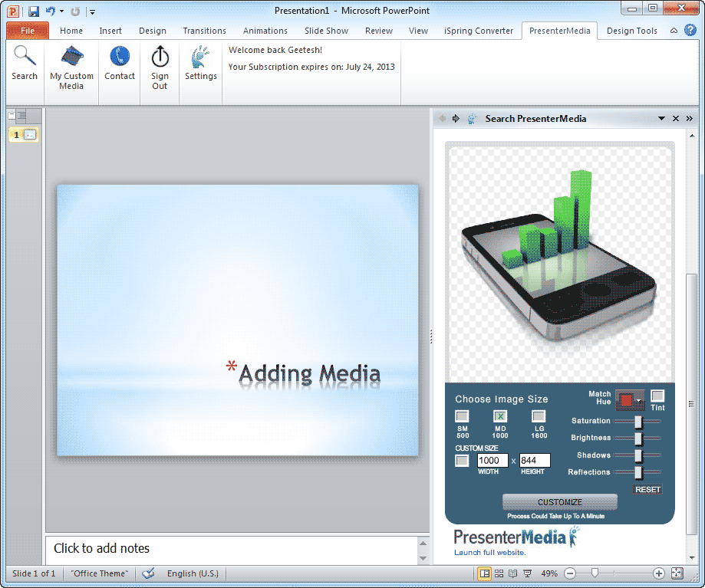Screen dimensions: 705x588
Task: Switch to Normal view in status bar
Action: pos(484,573)
